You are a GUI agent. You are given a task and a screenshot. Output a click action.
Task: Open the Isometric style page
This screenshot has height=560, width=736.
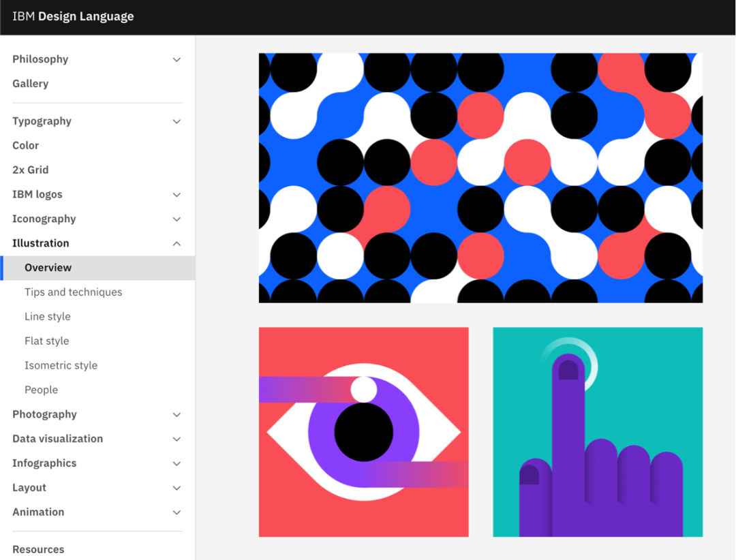tap(61, 365)
